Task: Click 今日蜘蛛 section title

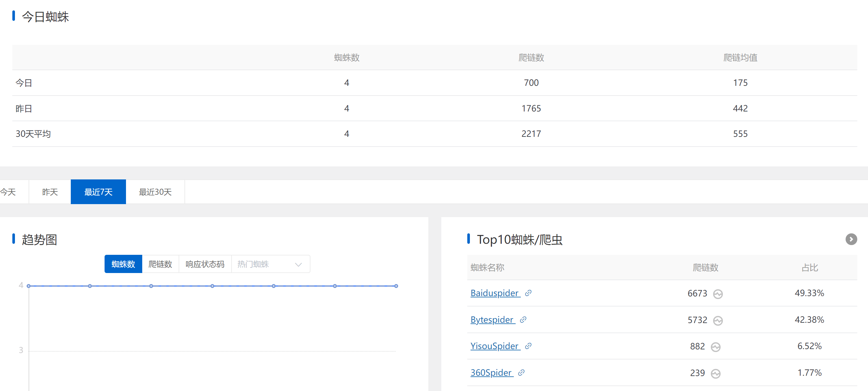Action: [x=45, y=17]
